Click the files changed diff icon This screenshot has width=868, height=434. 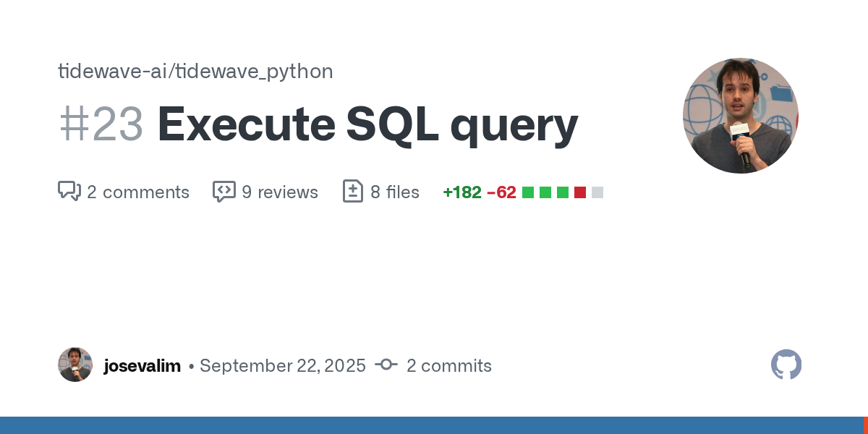[x=352, y=192]
